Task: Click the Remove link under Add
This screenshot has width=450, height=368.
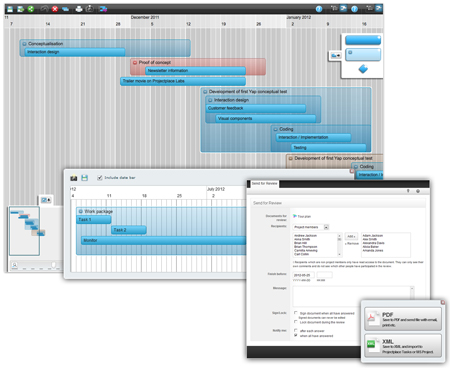Action: tap(352, 243)
